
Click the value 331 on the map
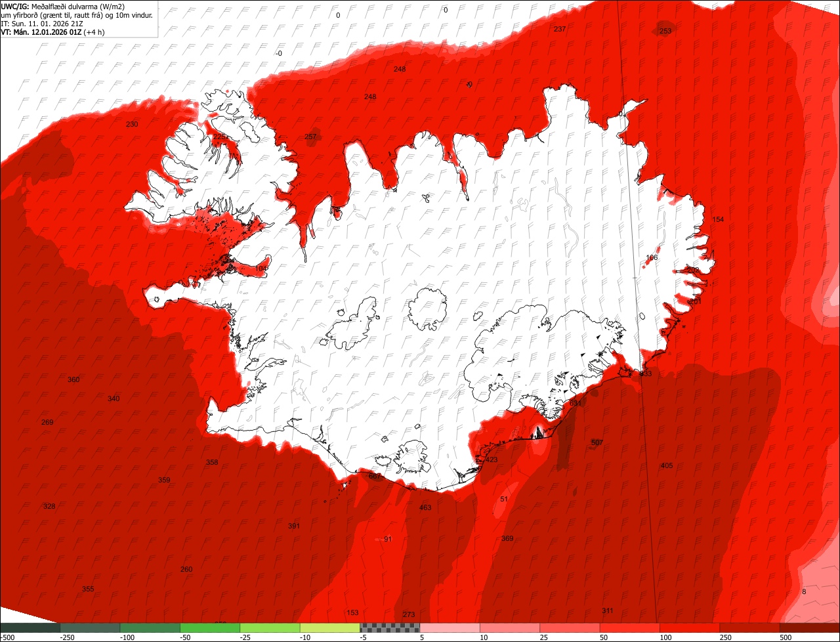pyautogui.click(x=576, y=403)
